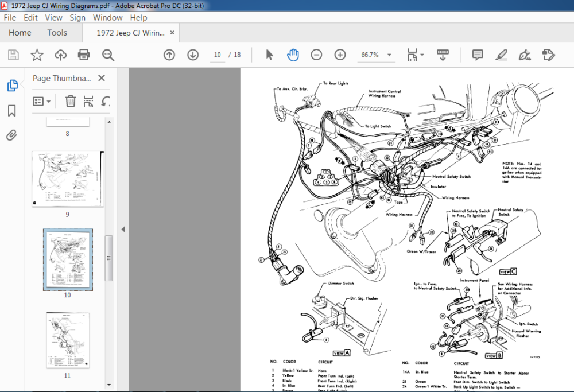
Task: Collapse the navigation pane arrow
Action: (x=123, y=230)
